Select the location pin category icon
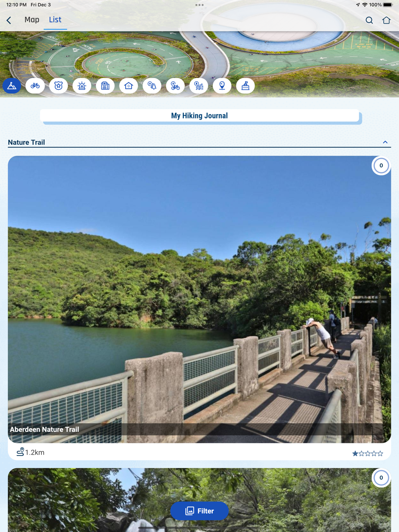The height and width of the screenshot is (532, 399). tap(222, 86)
